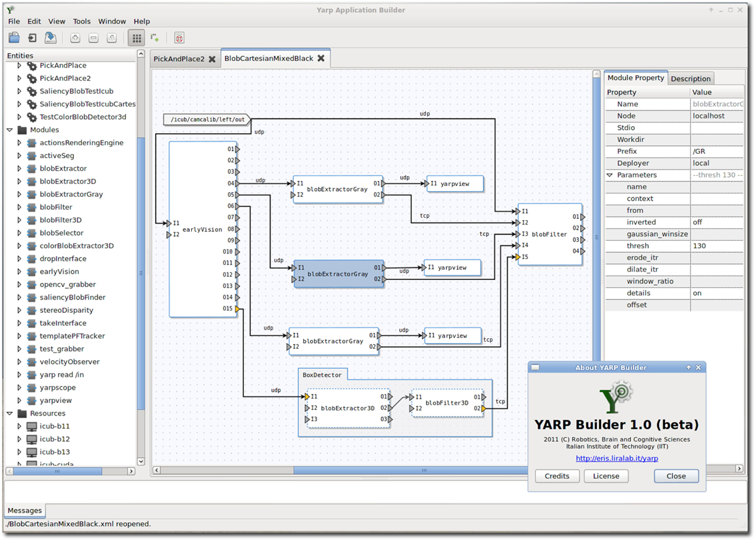Viewport: 756px width, 541px height.
Task: Expand the actionsRenderingEngine module entry
Action: 20,143
